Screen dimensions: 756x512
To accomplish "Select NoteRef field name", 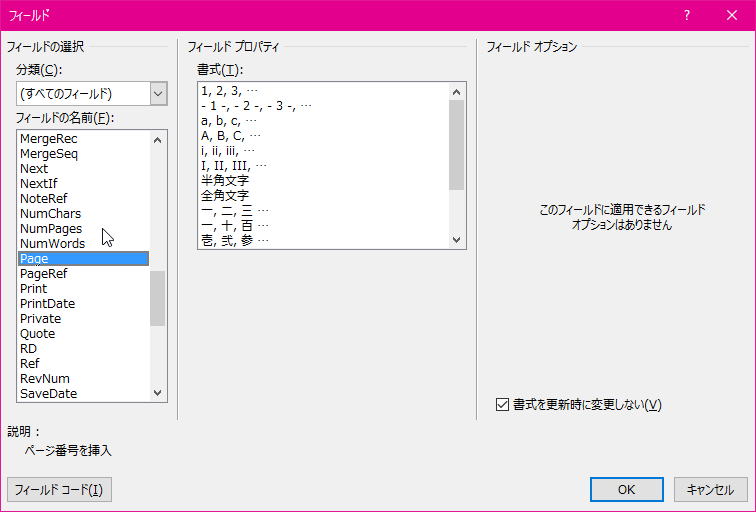I will click(x=83, y=199).
